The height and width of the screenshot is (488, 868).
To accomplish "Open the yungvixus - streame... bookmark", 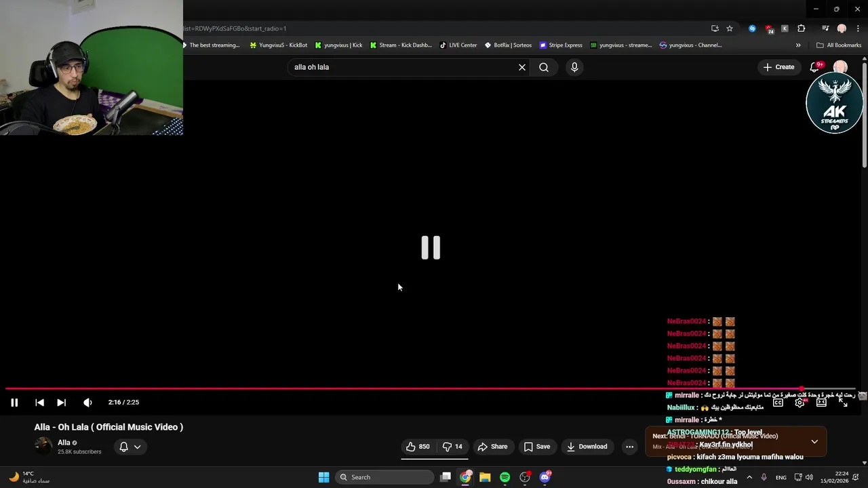I will tap(621, 45).
